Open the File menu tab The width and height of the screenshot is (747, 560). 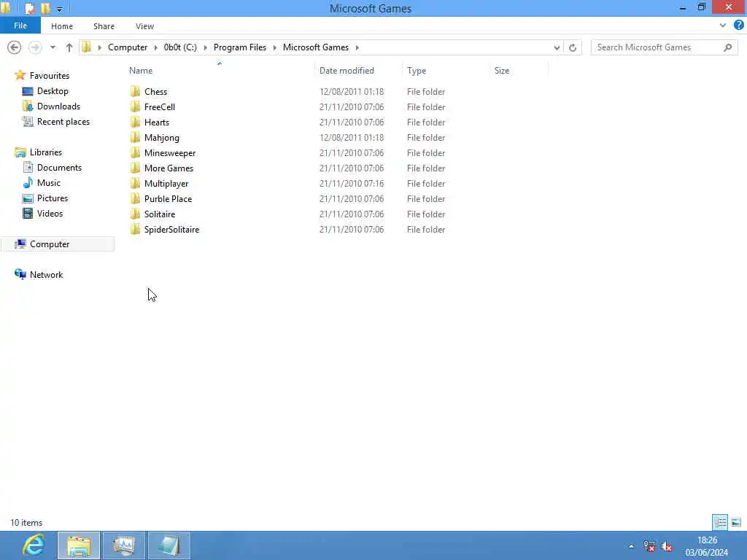click(20, 26)
